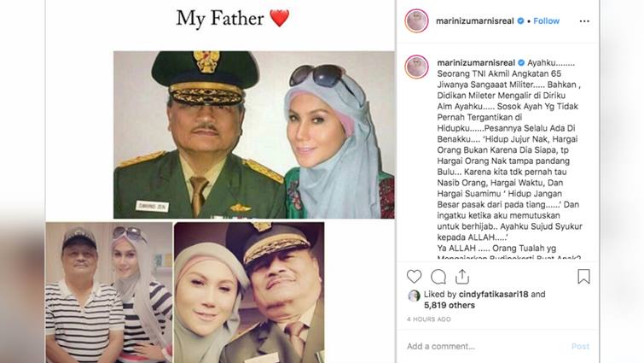Open the profile avatar beside the caption
Image resolution: width=644 pixels, height=363 pixels.
point(416,67)
